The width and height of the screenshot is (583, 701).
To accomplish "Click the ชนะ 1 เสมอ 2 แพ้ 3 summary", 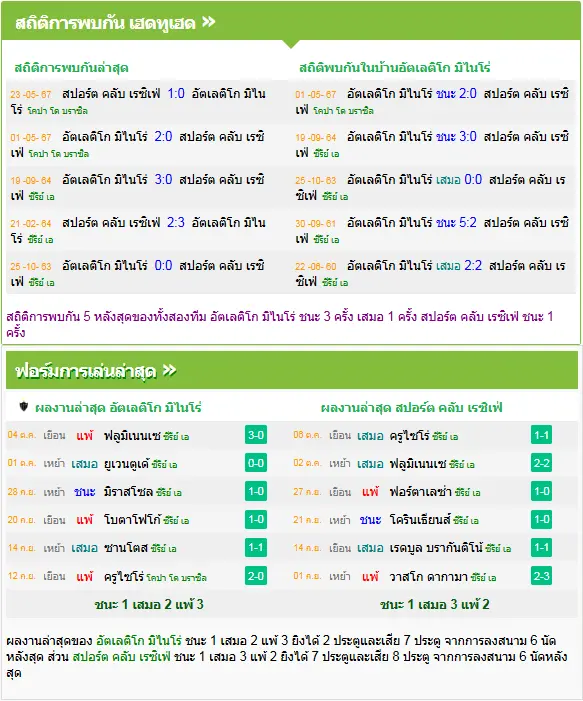I will click(149, 604).
